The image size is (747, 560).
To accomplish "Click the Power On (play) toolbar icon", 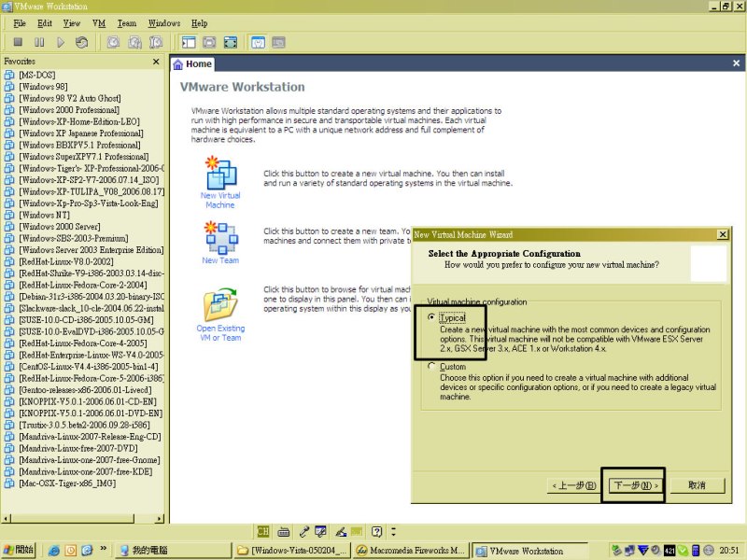I will point(61,42).
